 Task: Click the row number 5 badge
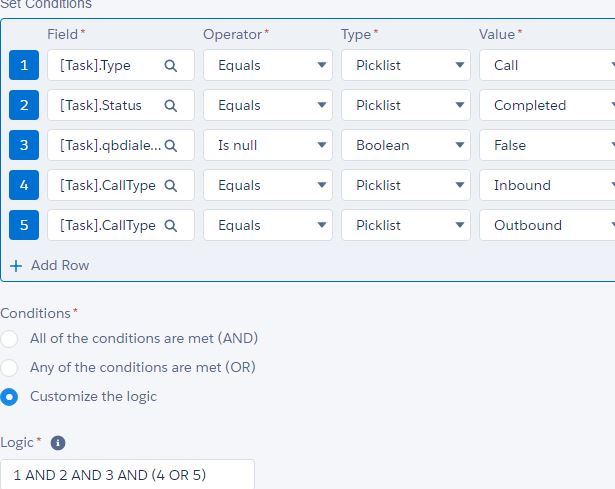click(24, 226)
